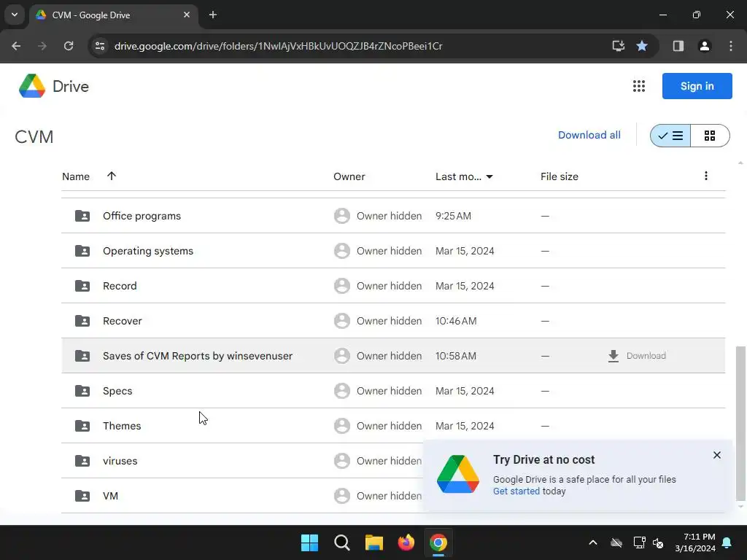Screen dimensions: 747x560
Task: Click the Themes folder icon
Action: click(82, 426)
